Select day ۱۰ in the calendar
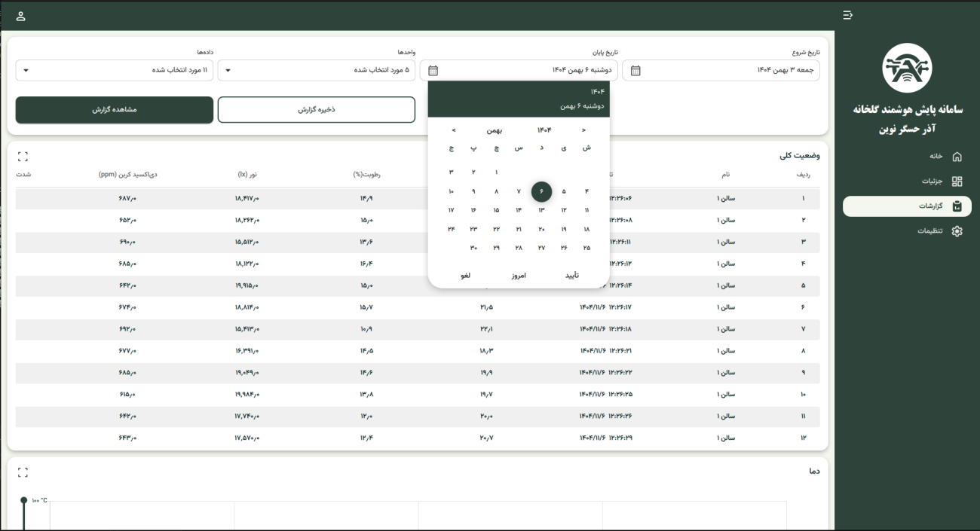 [451, 191]
